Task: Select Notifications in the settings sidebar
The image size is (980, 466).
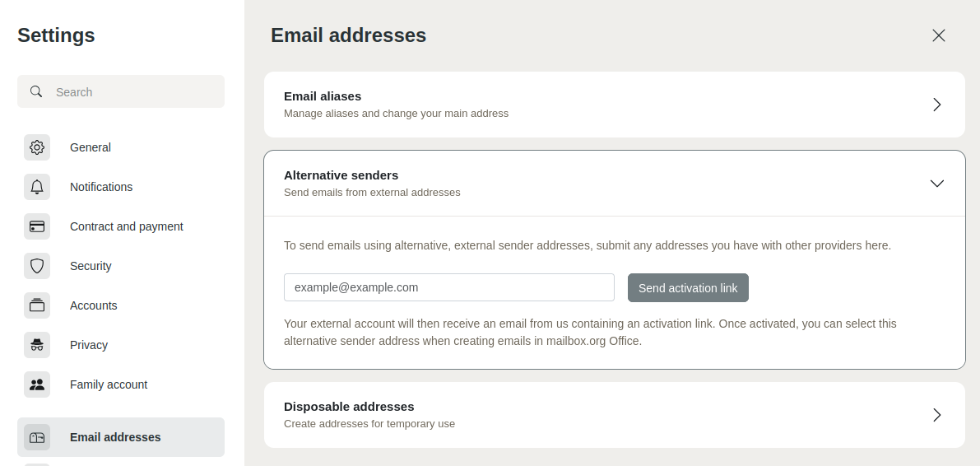Action: (101, 187)
